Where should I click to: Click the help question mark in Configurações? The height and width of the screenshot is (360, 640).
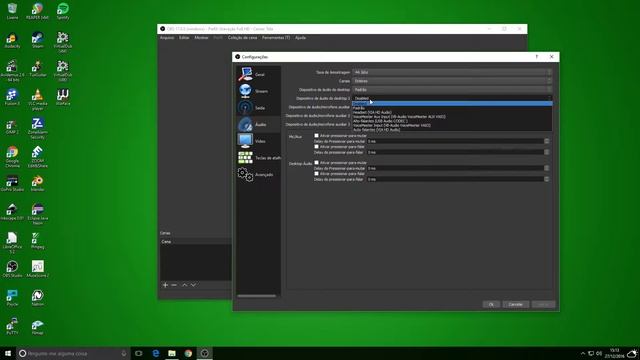537,57
